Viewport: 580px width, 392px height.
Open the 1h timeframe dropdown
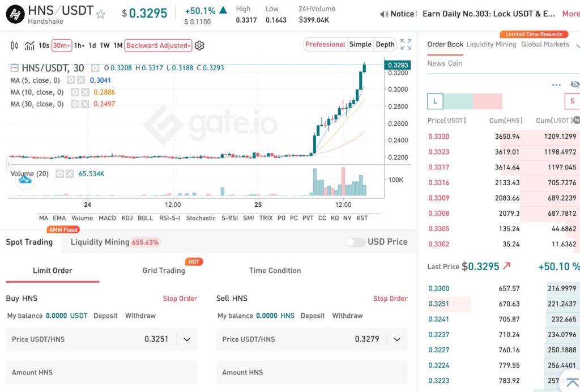point(79,45)
